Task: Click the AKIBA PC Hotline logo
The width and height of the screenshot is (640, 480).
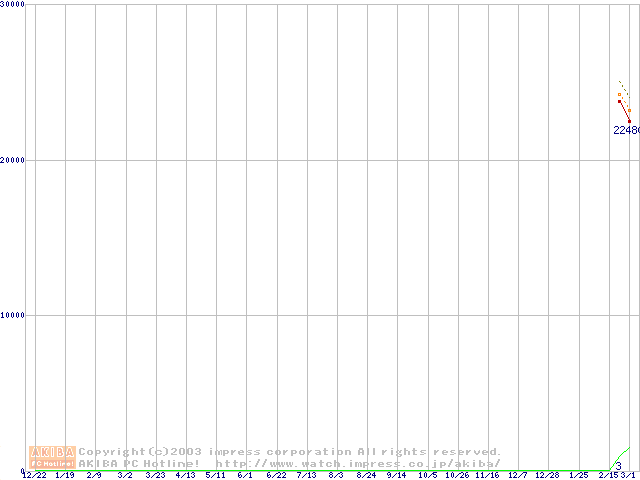Action: point(52,457)
